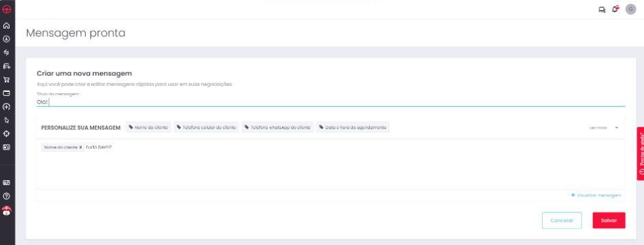Click the red steering wheel logo
The width and height of the screenshot is (644, 245).
click(x=7, y=9)
